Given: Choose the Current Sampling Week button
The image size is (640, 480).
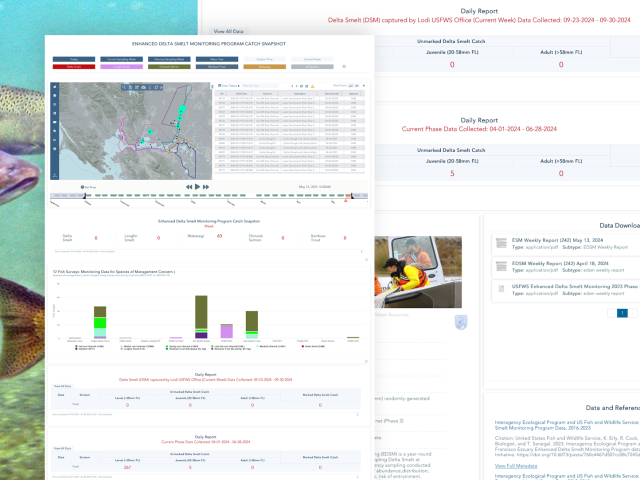Looking at the screenshot, I should [122, 59].
